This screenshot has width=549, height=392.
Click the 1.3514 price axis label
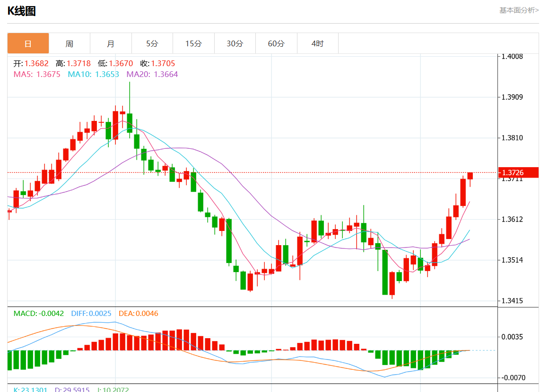(x=512, y=260)
